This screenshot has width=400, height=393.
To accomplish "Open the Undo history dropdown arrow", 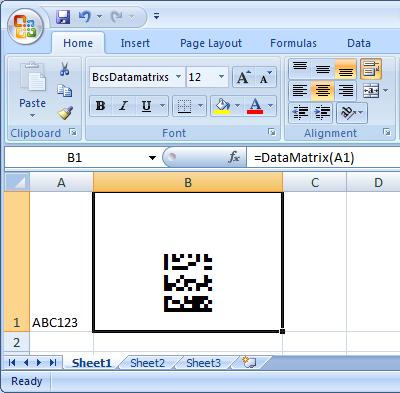I will [x=99, y=16].
